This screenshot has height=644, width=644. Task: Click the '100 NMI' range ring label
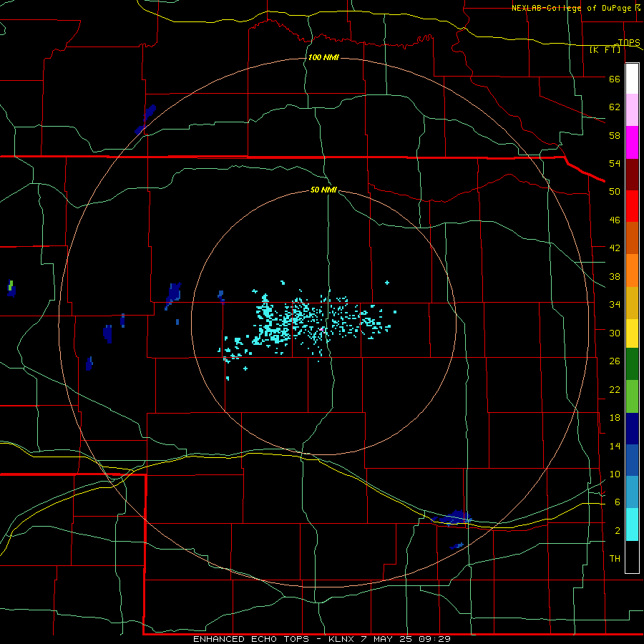coord(323,57)
